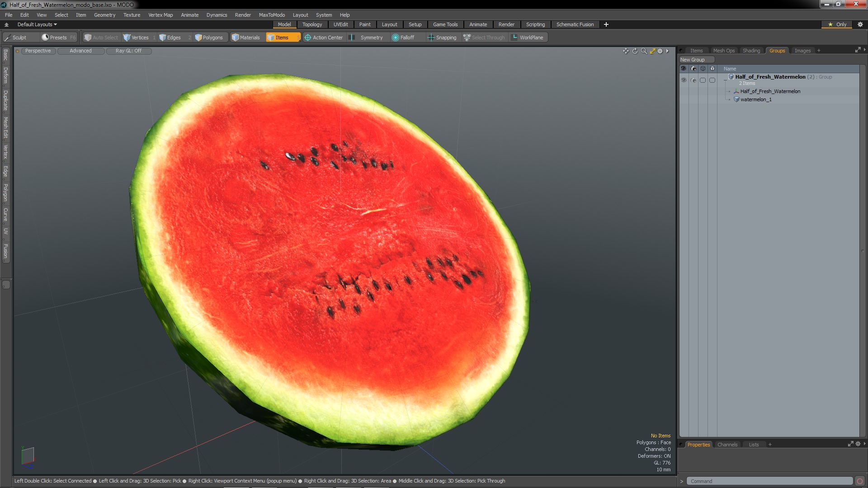Screen dimensions: 868x488
Task: Maximize the viewport with yellow arrows icon
Action: click(x=652, y=51)
